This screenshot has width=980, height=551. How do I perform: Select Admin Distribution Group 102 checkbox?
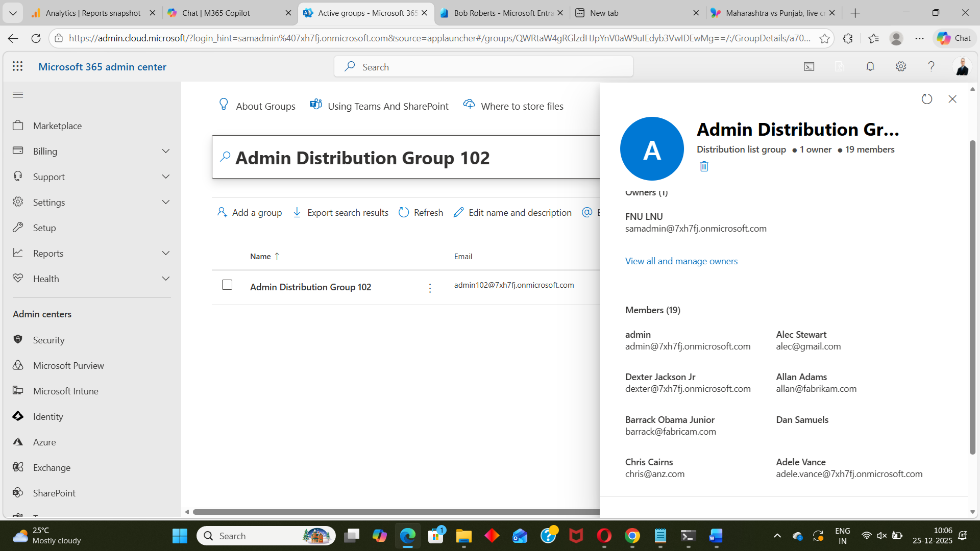pos(227,285)
